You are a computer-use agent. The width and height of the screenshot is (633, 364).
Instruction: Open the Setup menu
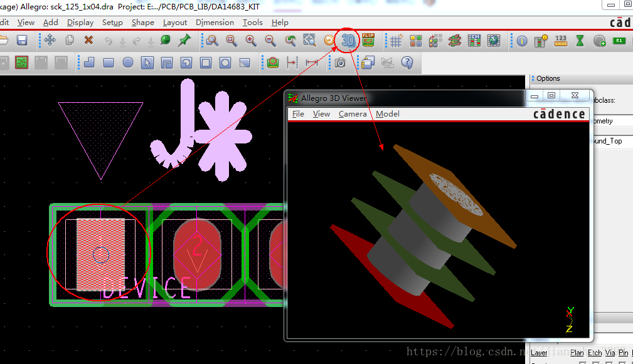point(112,23)
